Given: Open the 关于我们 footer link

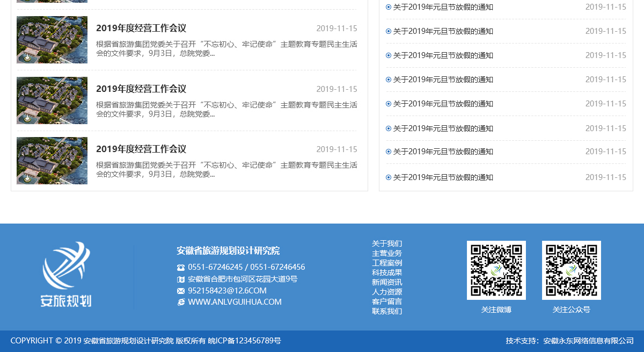Looking at the screenshot, I should [386, 243].
